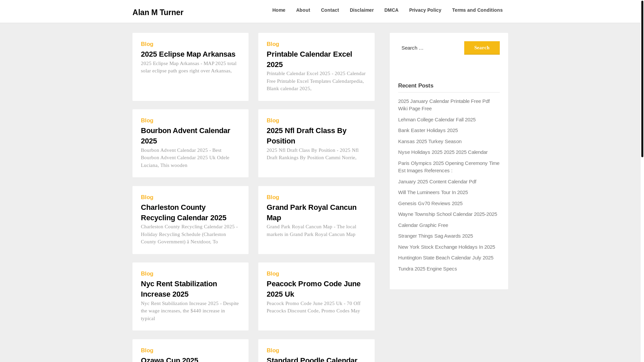Open post 2025 Eclipse Map Arkansas
Viewport: 644px width, 362px height.
click(x=188, y=54)
